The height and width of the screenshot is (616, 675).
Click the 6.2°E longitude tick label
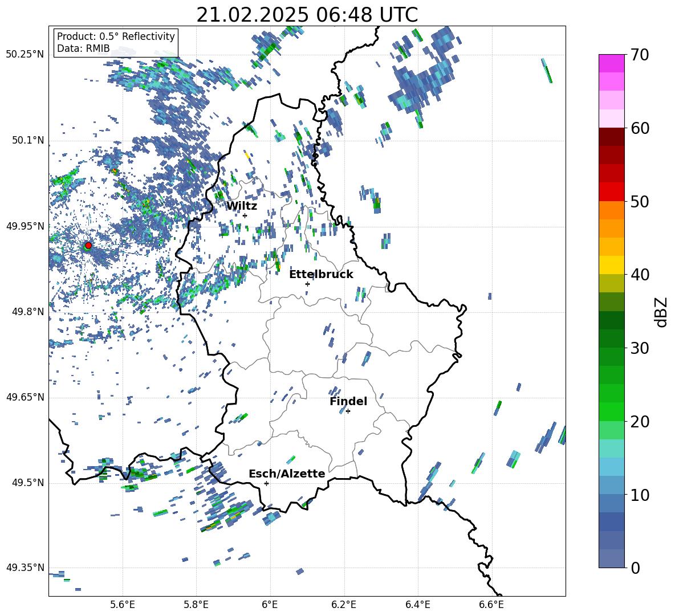344,605
